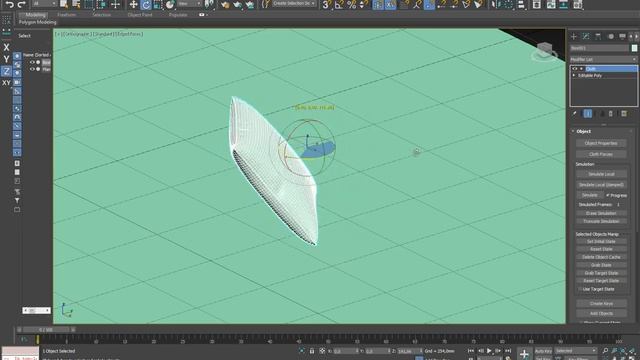
Task: Switch to the Freeform ribbon tab
Action: click(67, 15)
